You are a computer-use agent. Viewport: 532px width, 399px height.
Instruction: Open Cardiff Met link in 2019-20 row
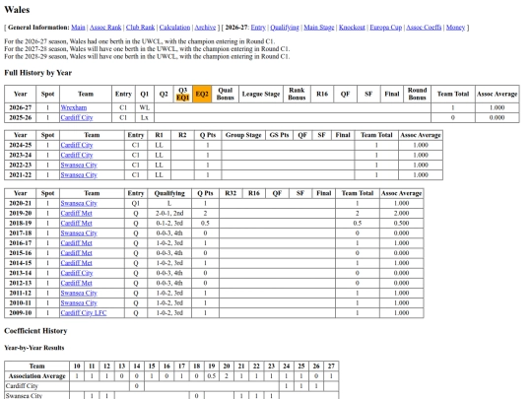[x=76, y=214]
